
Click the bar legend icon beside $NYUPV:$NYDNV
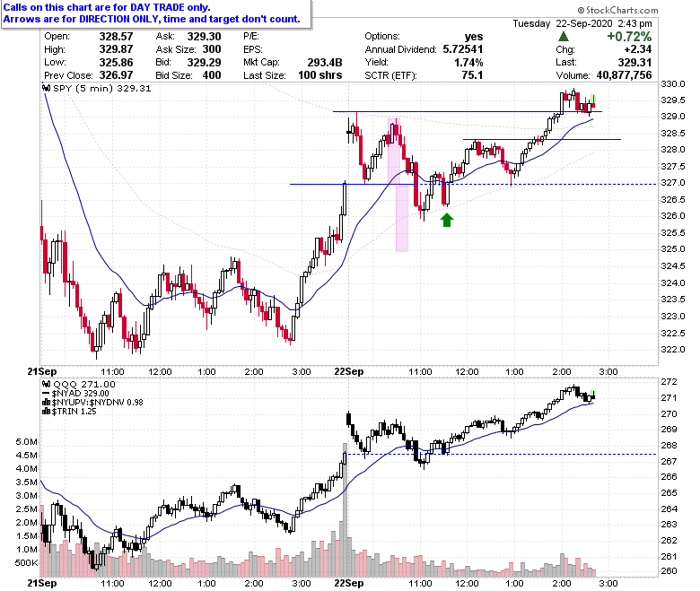(x=46, y=403)
